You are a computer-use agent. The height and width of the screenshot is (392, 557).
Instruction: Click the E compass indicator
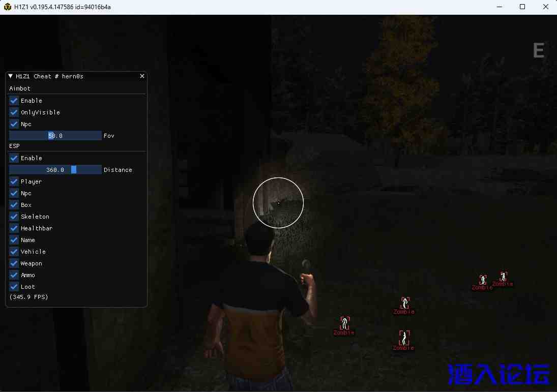point(539,50)
